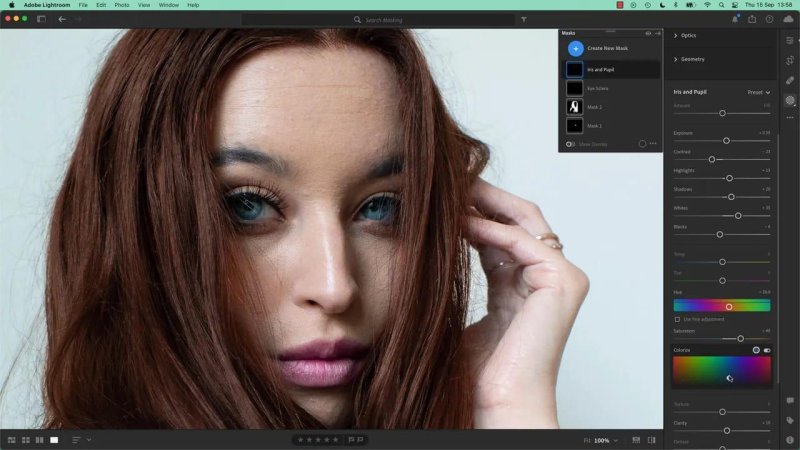Screen dimensions: 800x450
Task: Switch to single photo detail view
Action: 54,440
